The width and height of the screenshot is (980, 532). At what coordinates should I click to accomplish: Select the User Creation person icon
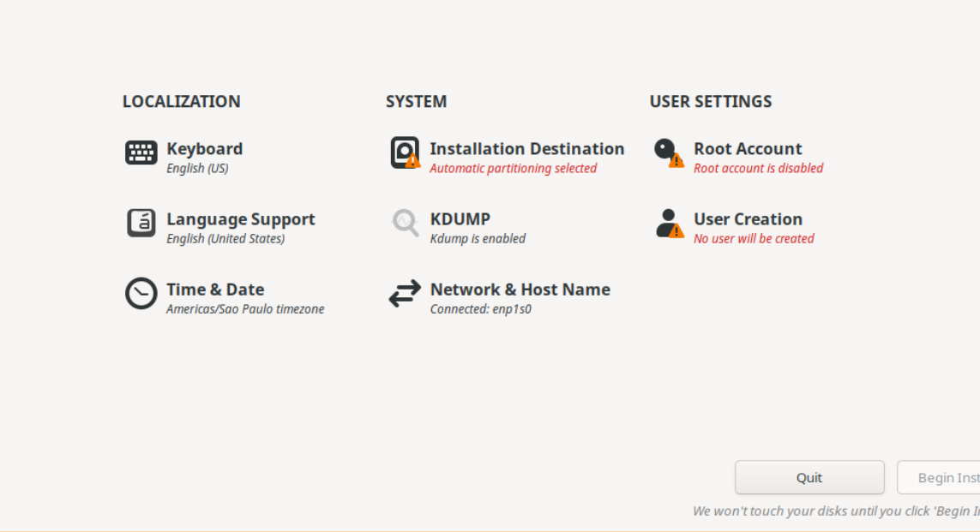pyautogui.click(x=667, y=223)
